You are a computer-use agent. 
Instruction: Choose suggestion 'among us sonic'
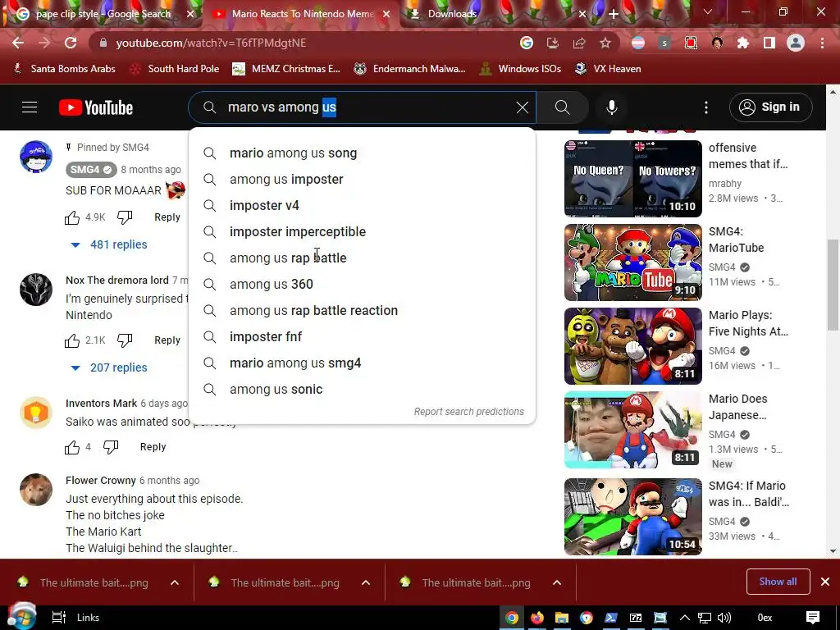click(362, 390)
